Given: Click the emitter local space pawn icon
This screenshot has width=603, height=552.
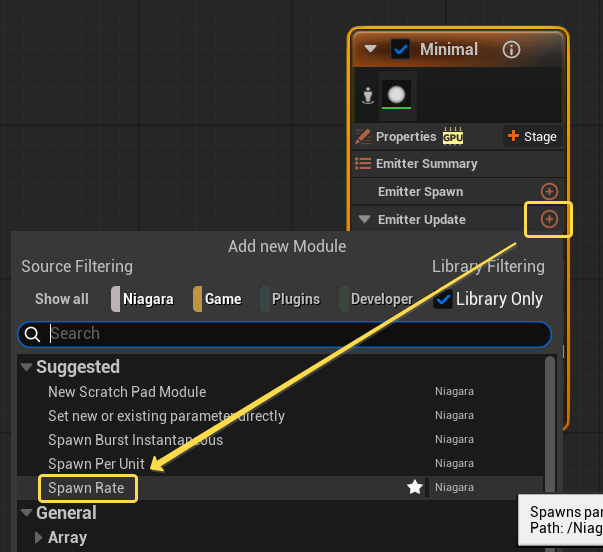Looking at the screenshot, I should pos(368,95).
